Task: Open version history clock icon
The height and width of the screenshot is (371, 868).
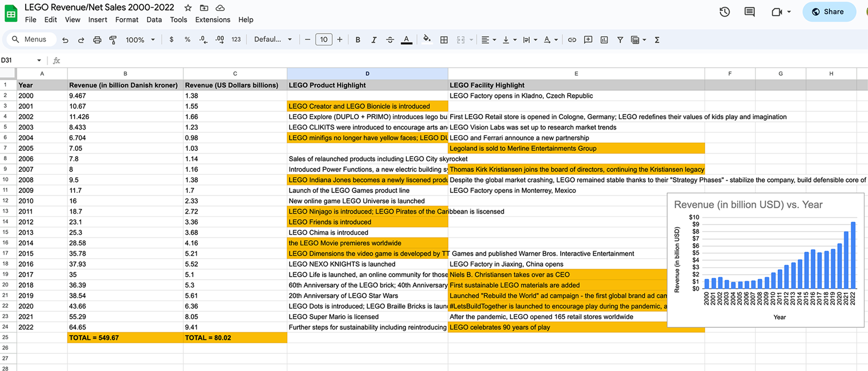Action: (x=725, y=12)
